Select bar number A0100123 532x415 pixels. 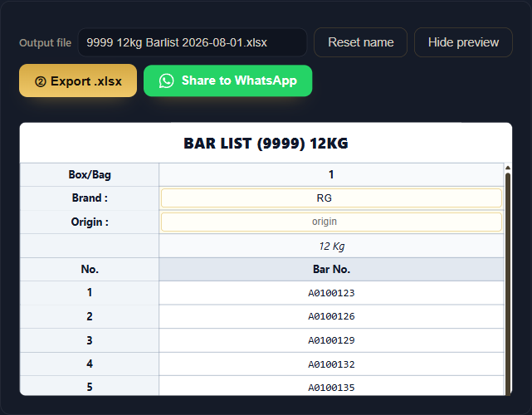(x=331, y=293)
